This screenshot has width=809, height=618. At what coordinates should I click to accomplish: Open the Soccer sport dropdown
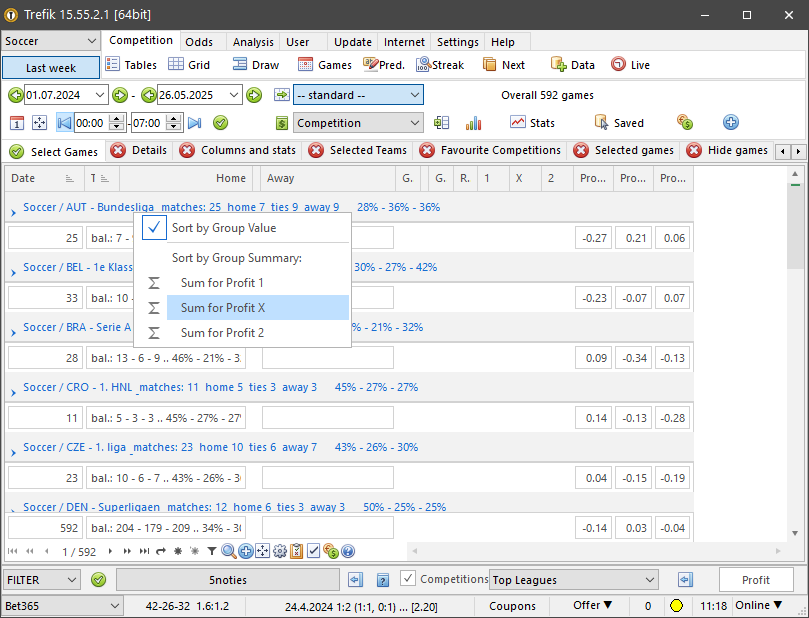51,41
